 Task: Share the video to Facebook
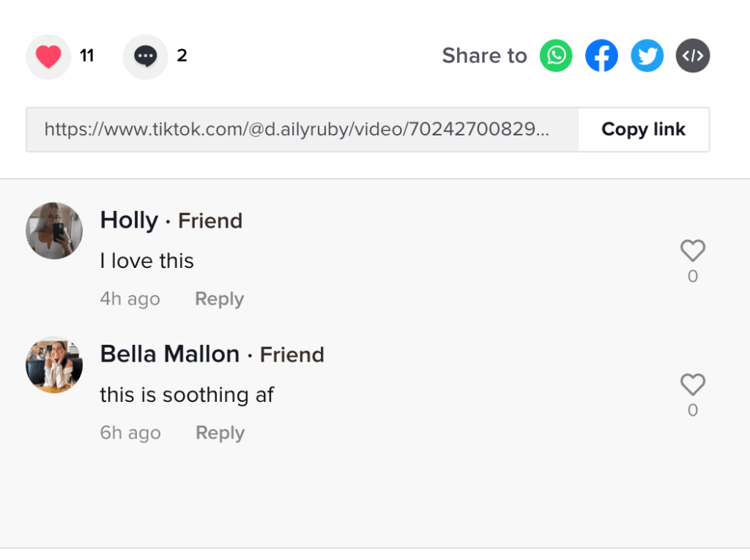(601, 56)
